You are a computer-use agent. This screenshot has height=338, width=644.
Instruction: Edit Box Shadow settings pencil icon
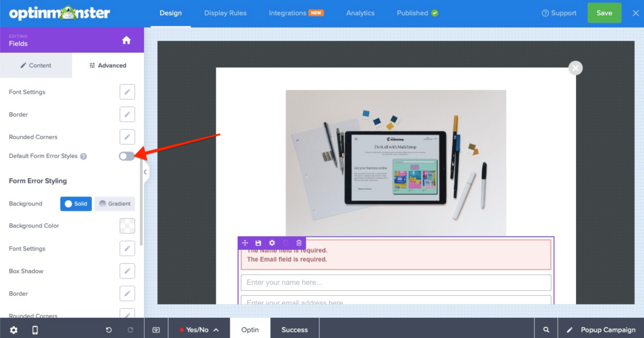click(127, 271)
